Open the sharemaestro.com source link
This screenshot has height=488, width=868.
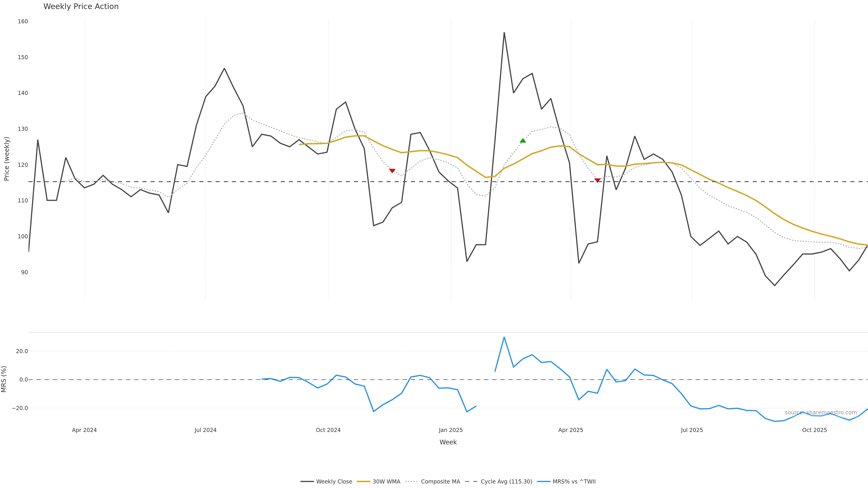[821, 413]
